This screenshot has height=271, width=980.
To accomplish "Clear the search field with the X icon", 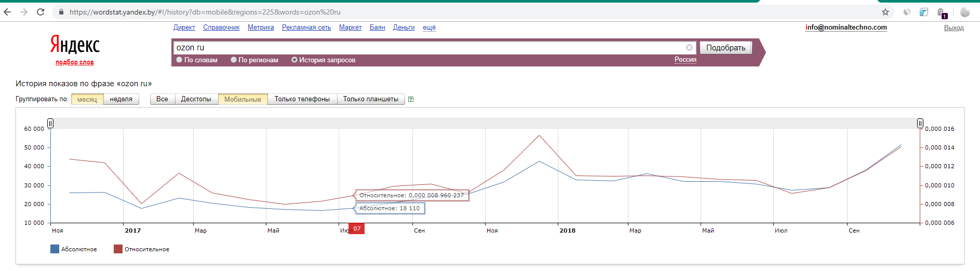I will (x=689, y=47).
